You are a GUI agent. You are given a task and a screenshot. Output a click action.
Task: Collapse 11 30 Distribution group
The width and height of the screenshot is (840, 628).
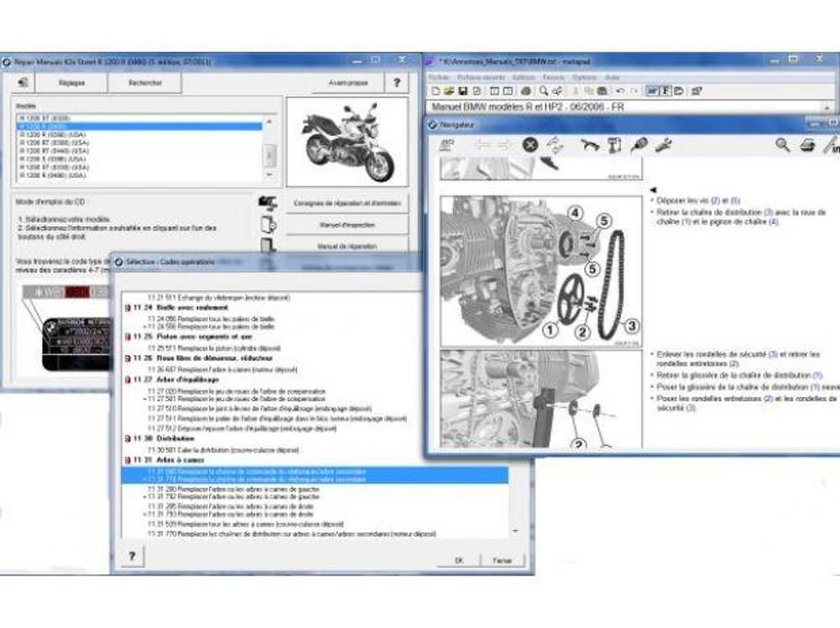pos(127,439)
